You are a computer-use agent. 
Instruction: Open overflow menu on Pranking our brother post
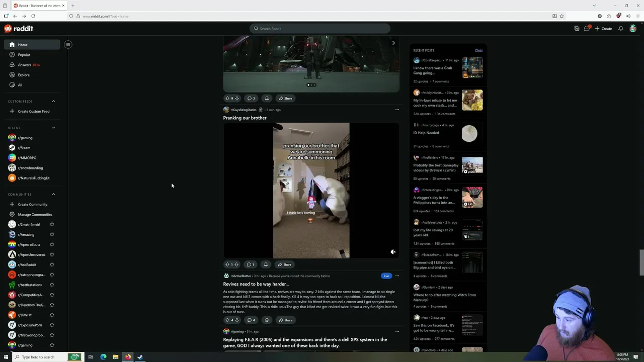point(397,110)
